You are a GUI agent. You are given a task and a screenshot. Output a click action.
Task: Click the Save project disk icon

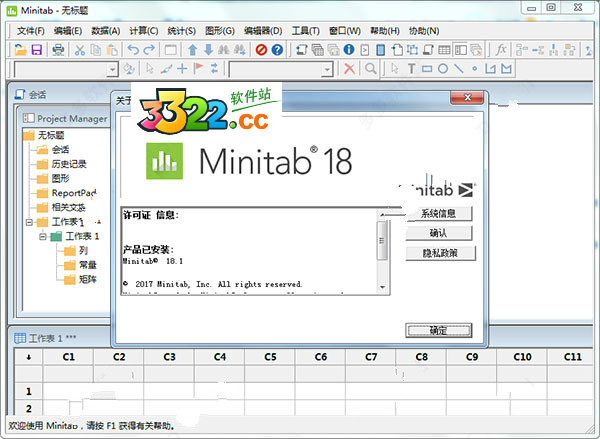click(36, 50)
